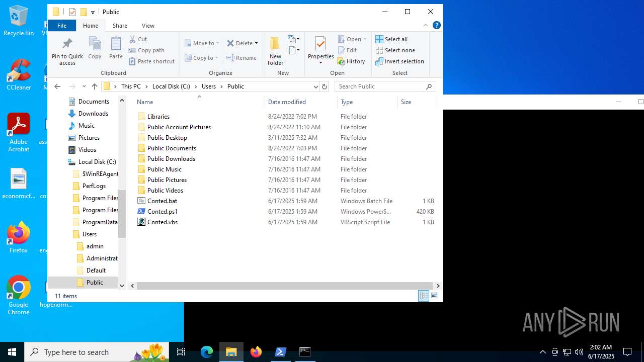Go back with navigation arrow
644x362 pixels.
tap(57, 86)
